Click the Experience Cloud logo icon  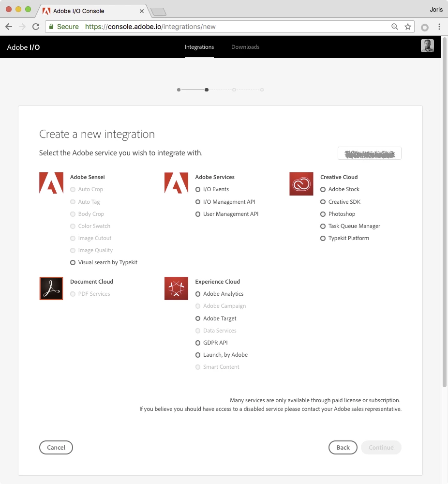(x=176, y=288)
